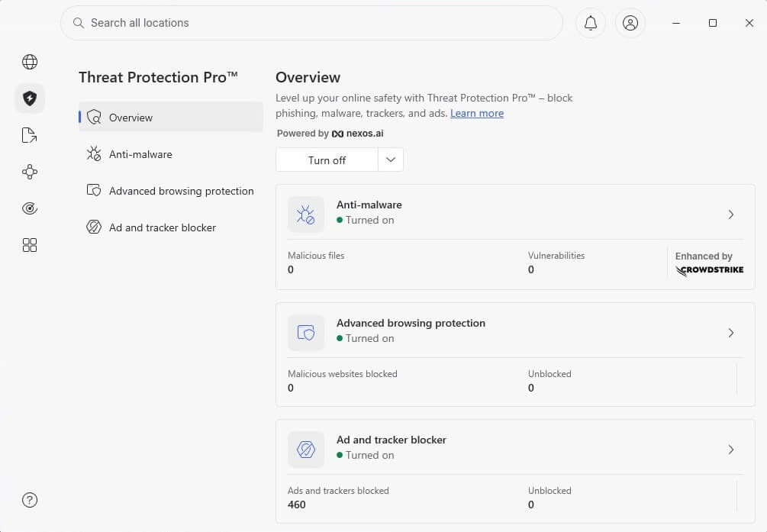Click the Ad and tracker blocker card icon
The height and width of the screenshot is (532, 767).
tap(305, 450)
